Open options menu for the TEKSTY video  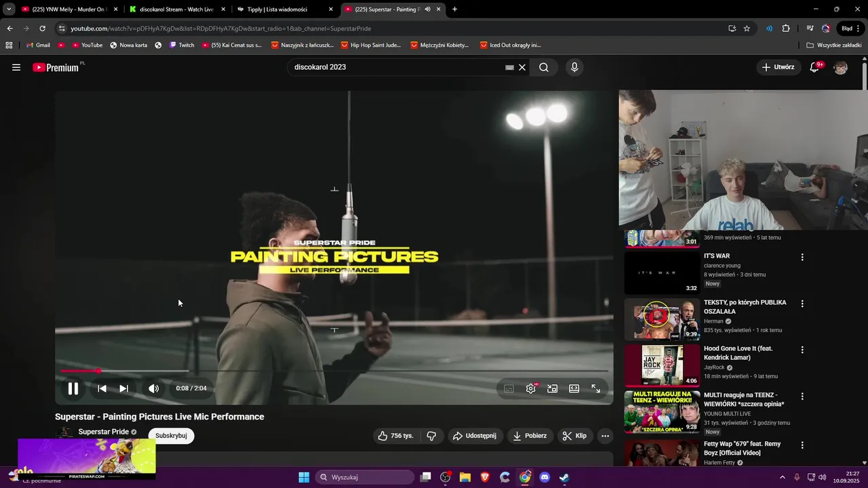point(802,304)
